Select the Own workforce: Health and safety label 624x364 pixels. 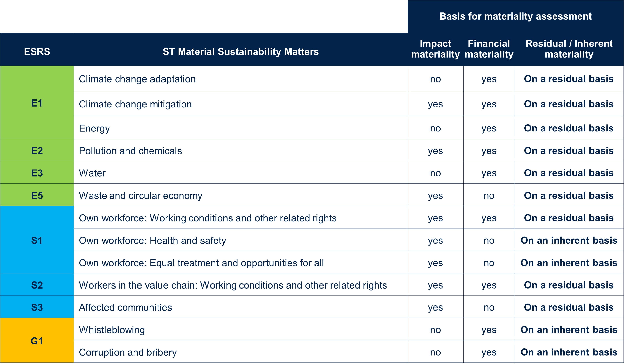(152, 240)
